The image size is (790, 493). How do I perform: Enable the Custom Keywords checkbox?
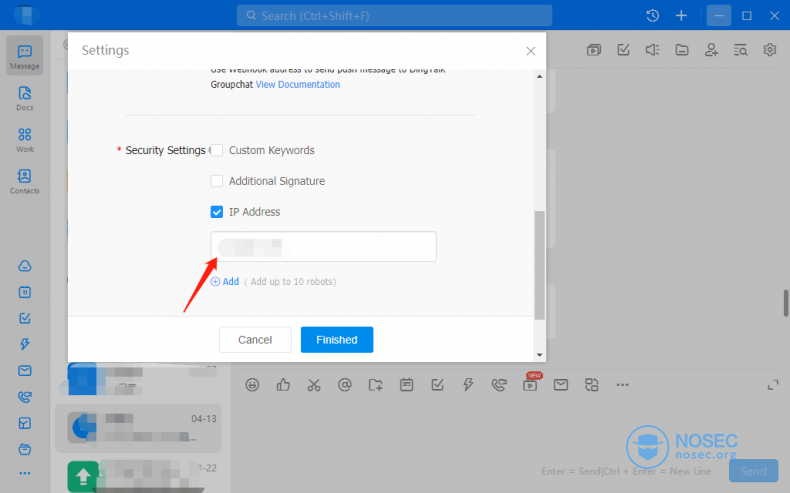point(217,150)
